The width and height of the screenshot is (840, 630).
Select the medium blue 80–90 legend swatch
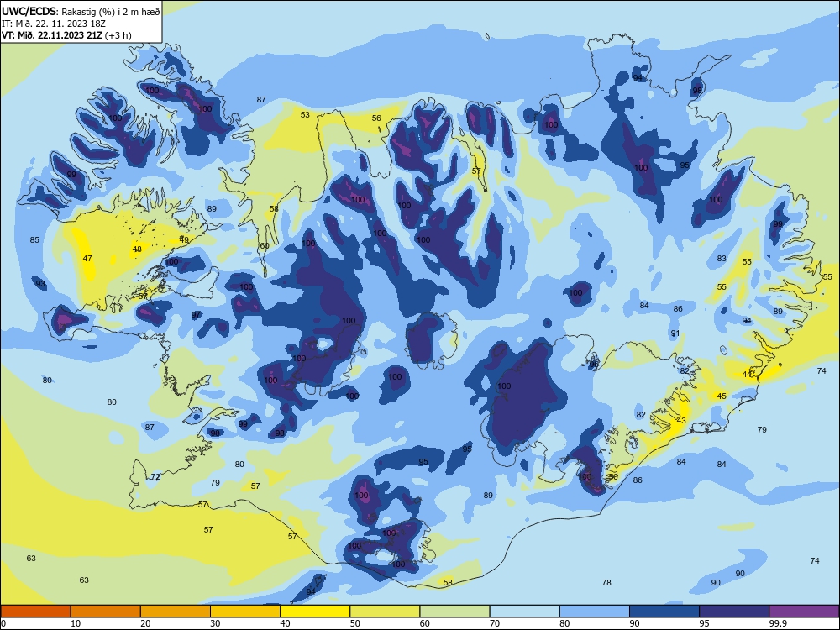pos(595,612)
